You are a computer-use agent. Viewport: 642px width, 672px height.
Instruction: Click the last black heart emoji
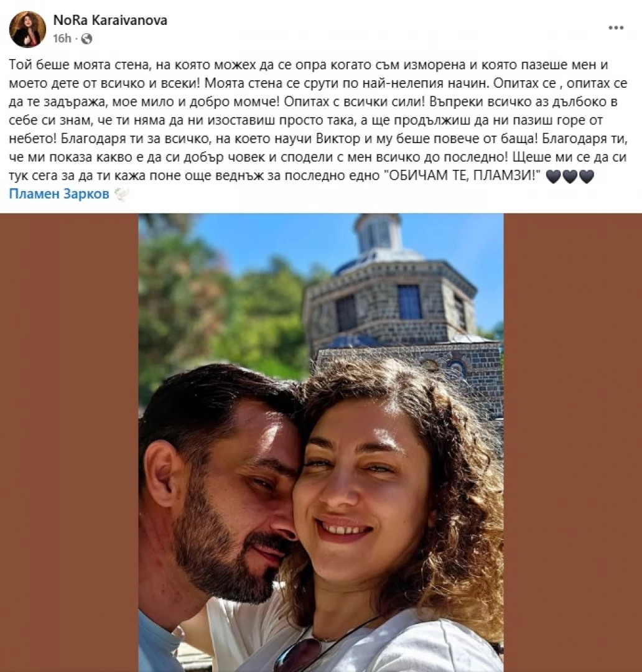[586, 176]
